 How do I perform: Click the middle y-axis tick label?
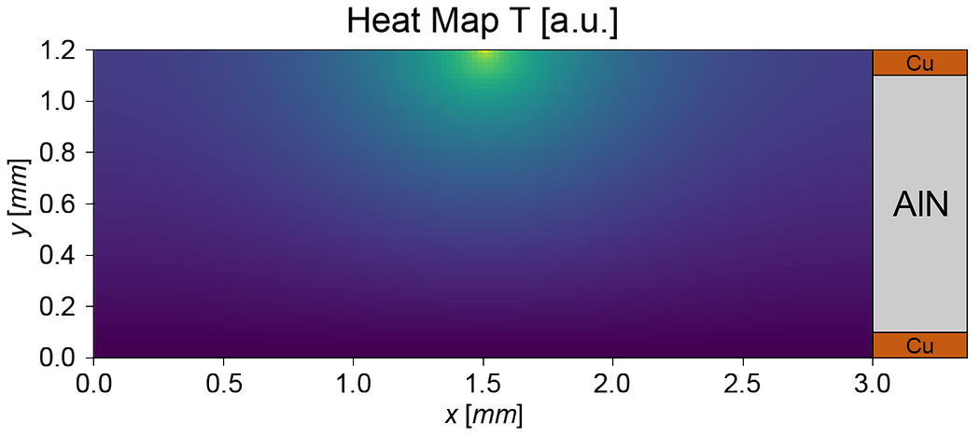click(x=57, y=204)
